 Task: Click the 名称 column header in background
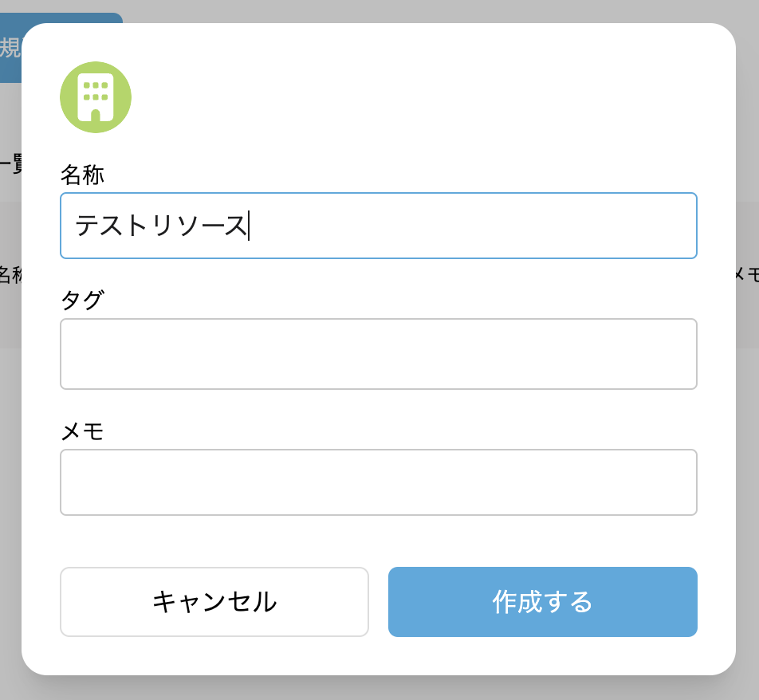(x=10, y=275)
